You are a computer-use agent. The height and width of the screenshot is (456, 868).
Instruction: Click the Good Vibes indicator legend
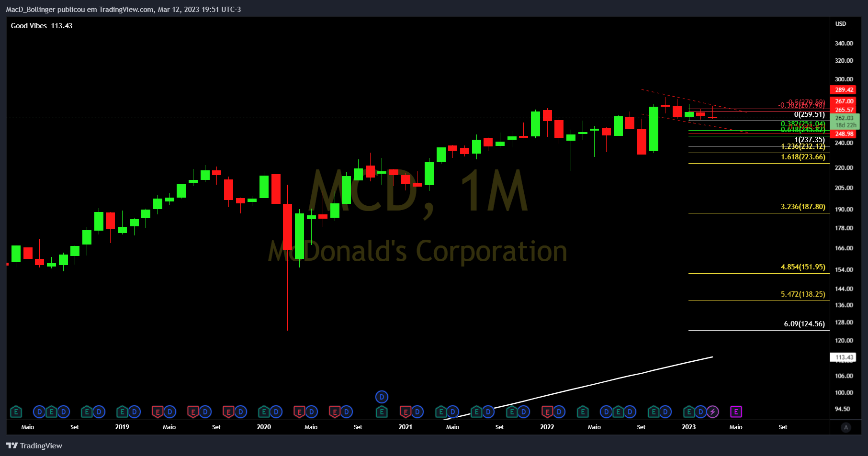[x=42, y=26]
